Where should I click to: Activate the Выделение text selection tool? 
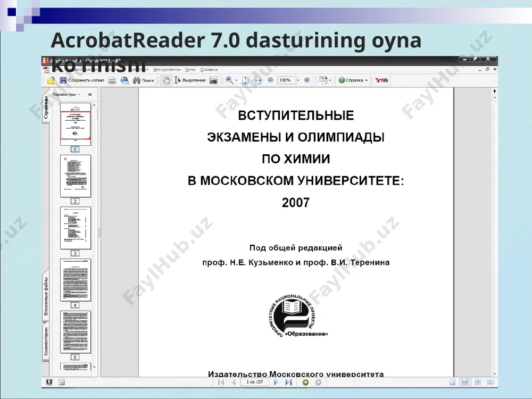click(190, 80)
